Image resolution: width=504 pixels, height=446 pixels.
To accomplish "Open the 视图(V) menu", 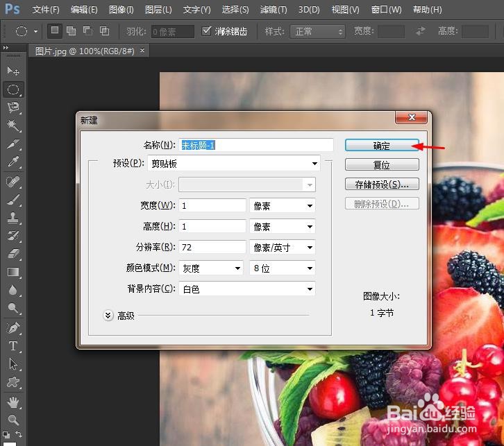I will tap(345, 10).
